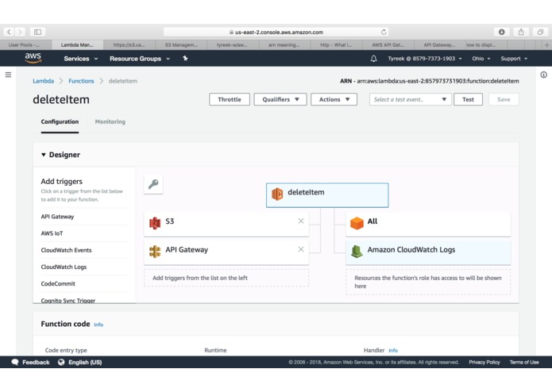Add CloudWatch Logs trigger from list
552x392 pixels.
[x=64, y=267]
